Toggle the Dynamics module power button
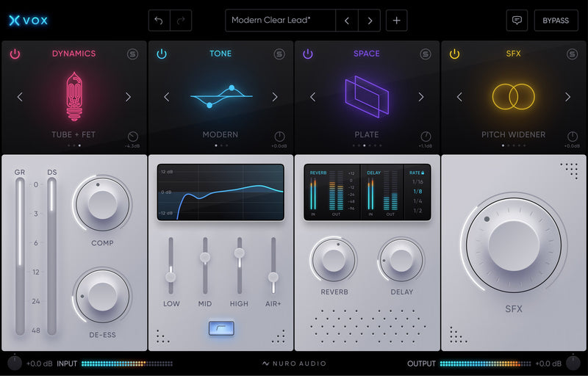 [x=15, y=54]
